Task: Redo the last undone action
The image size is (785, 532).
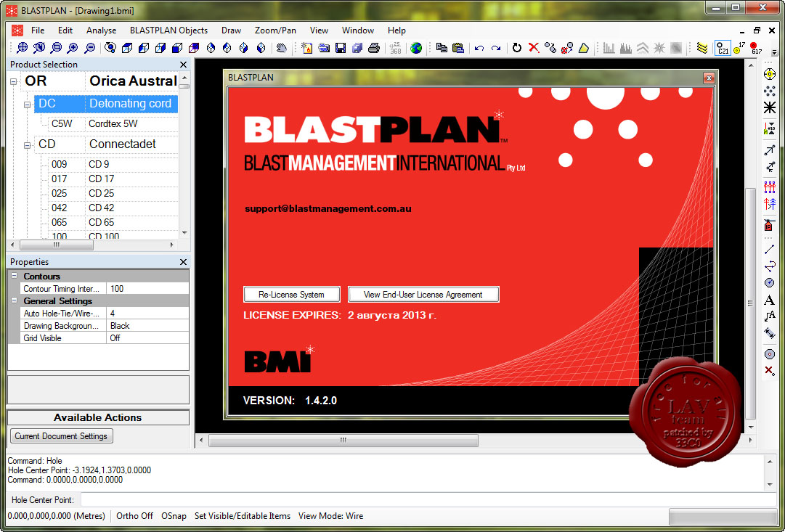Action: [x=496, y=48]
